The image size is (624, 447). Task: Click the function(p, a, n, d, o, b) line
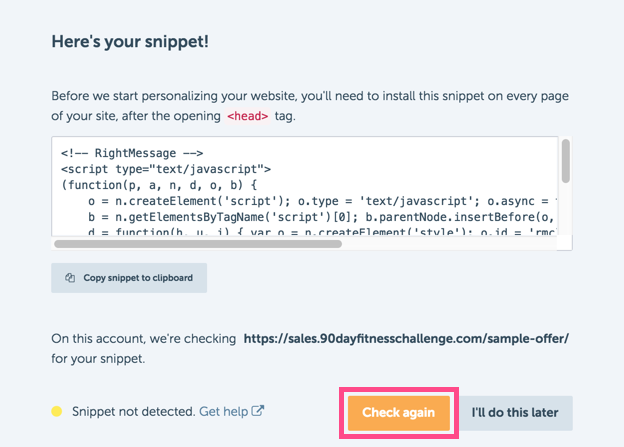[159, 185]
